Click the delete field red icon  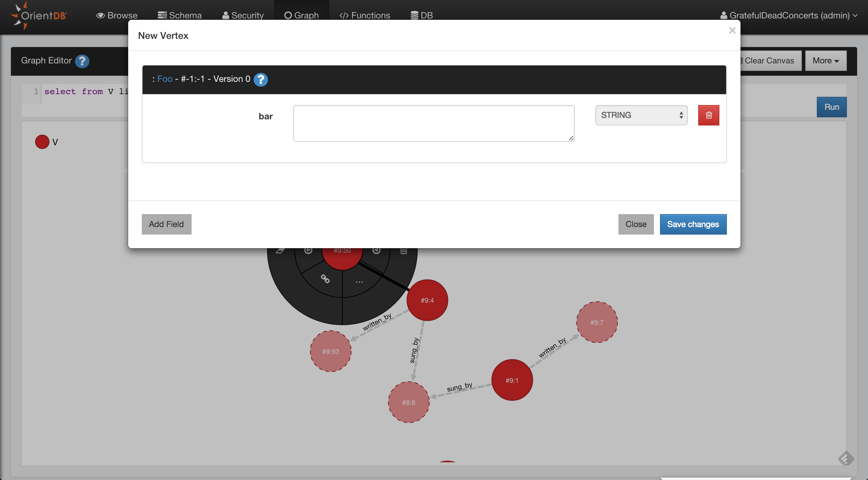pos(708,115)
